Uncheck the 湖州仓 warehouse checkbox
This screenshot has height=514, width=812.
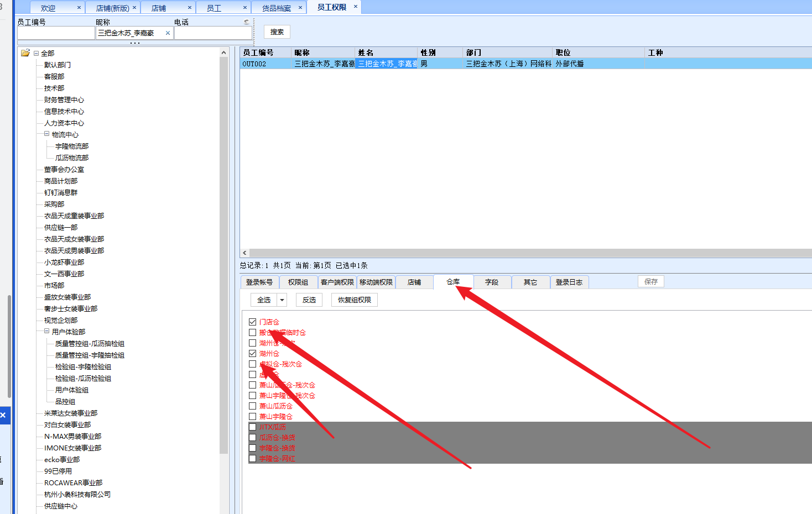tap(253, 353)
